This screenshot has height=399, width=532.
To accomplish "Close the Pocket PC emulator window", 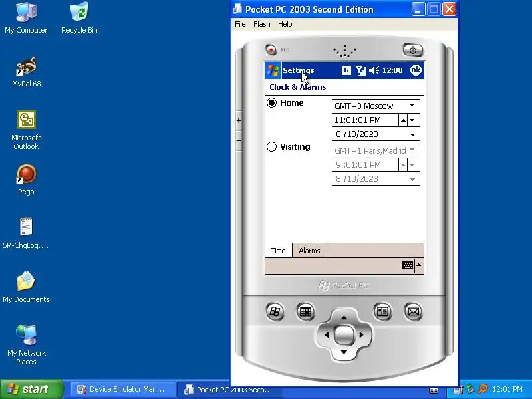I will click(x=450, y=9).
